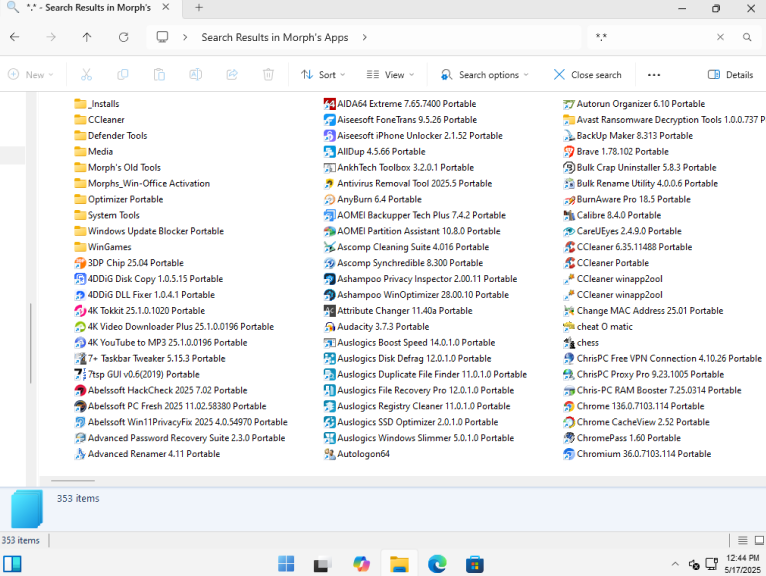The width and height of the screenshot is (766, 576).
Task: Select the _Installs folder icon
Action: pos(80,104)
